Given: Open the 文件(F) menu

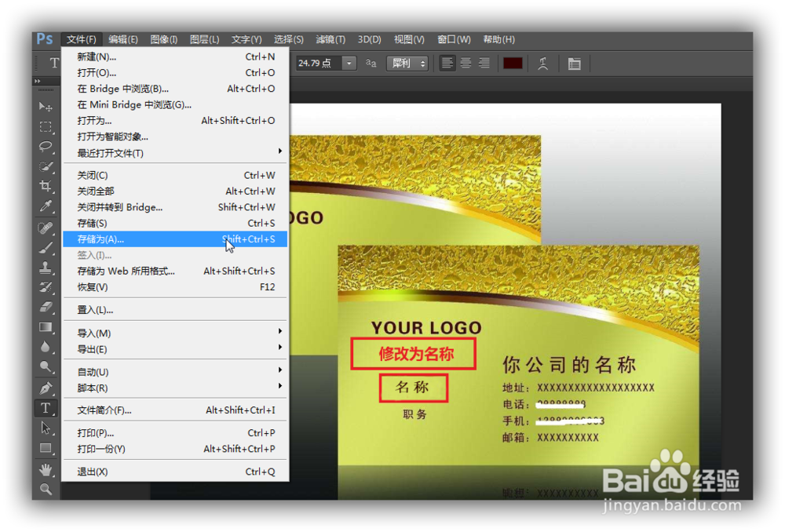Looking at the screenshot, I should tap(81, 39).
